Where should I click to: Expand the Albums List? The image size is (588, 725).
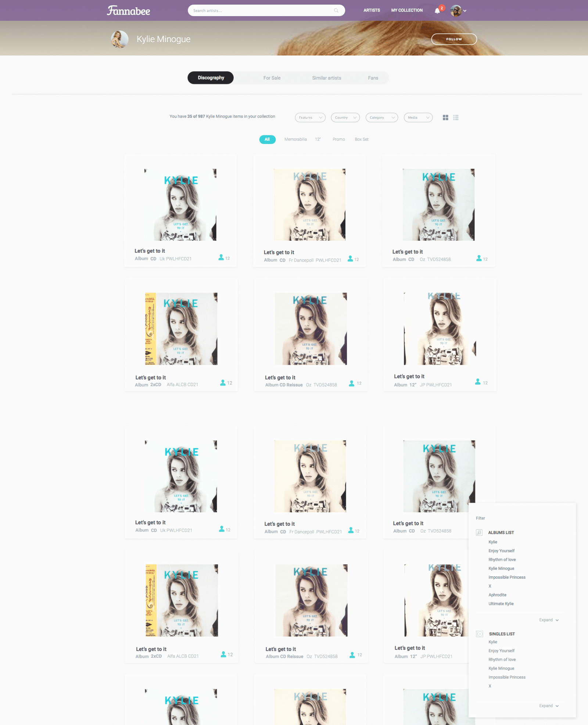(x=549, y=620)
